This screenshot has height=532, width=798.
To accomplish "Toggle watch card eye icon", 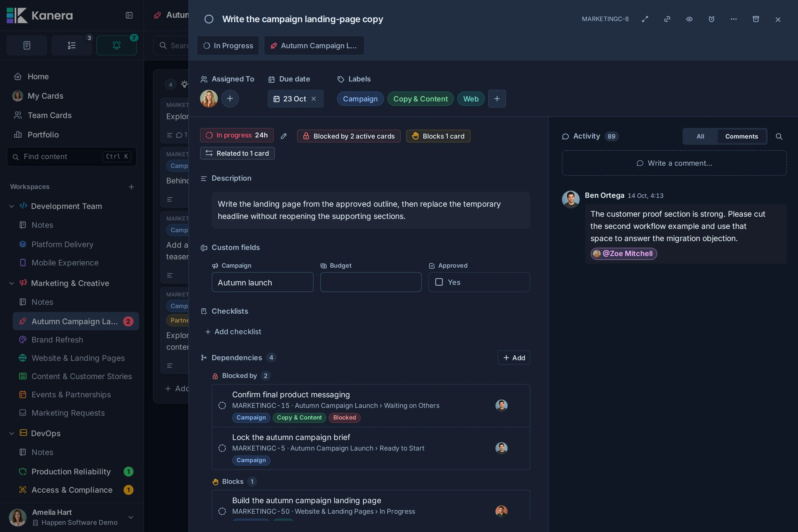I will 689,19.
